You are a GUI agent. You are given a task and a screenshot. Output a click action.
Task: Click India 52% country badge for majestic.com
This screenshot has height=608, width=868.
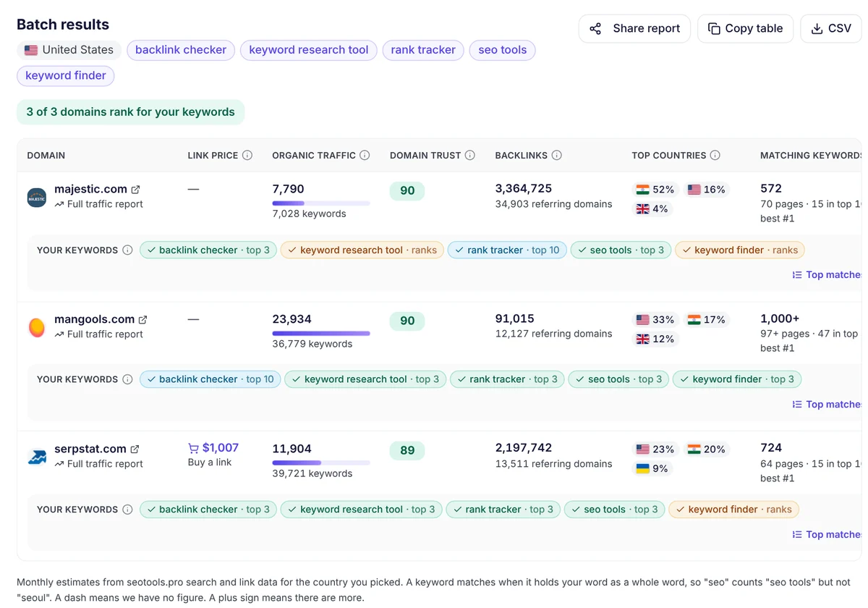coord(655,190)
